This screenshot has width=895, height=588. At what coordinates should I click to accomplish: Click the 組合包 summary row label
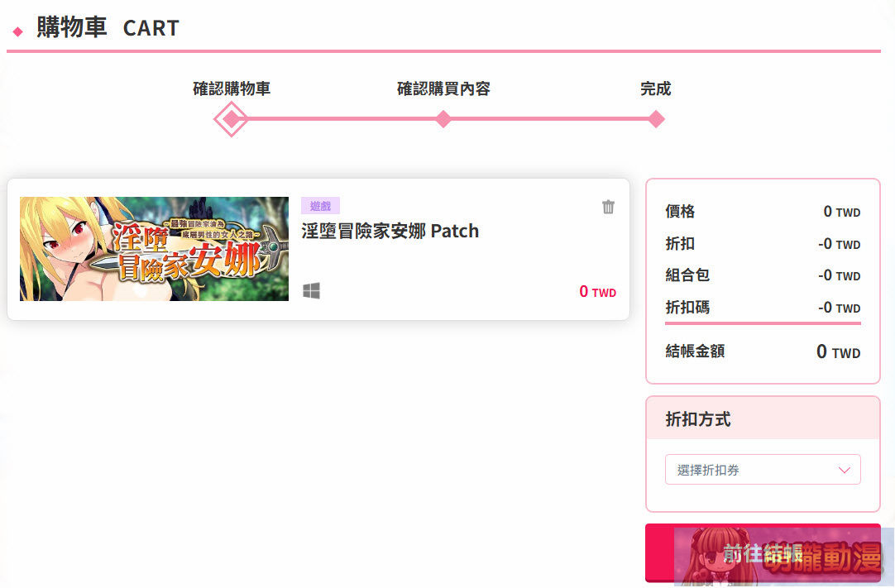point(687,275)
